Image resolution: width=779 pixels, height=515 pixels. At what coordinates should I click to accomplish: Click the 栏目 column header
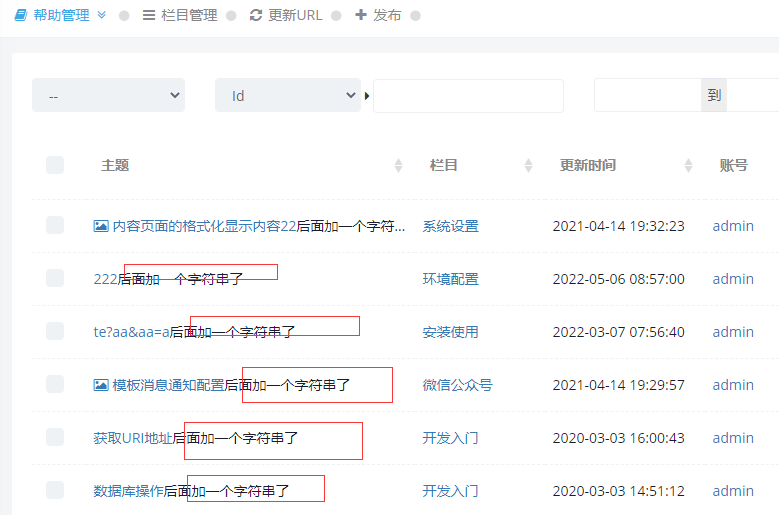[x=444, y=165]
